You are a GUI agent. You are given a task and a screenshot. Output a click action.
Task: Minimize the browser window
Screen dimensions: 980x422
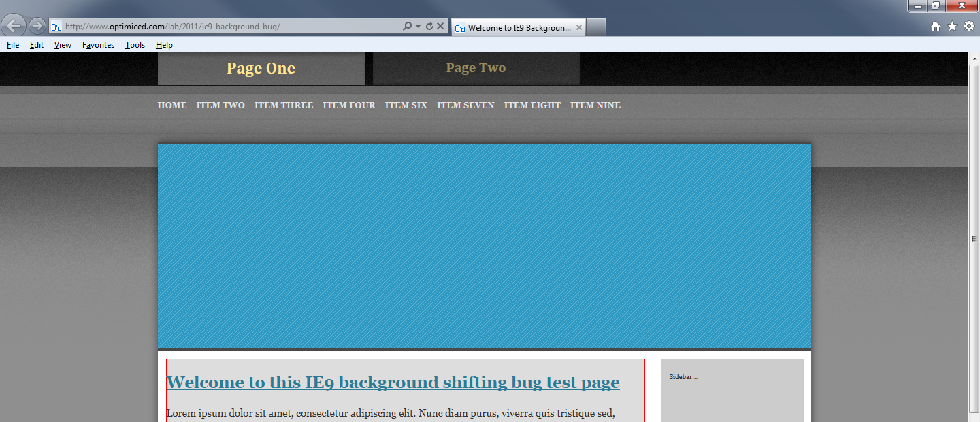(918, 6)
